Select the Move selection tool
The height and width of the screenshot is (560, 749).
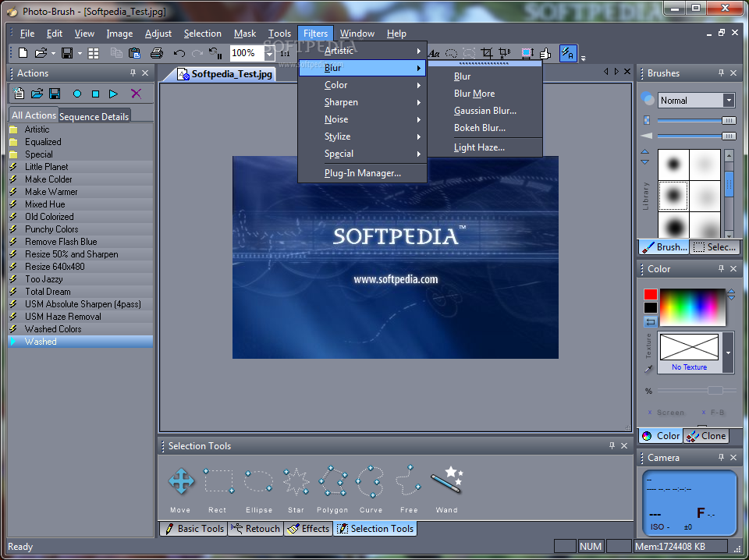pos(181,481)
